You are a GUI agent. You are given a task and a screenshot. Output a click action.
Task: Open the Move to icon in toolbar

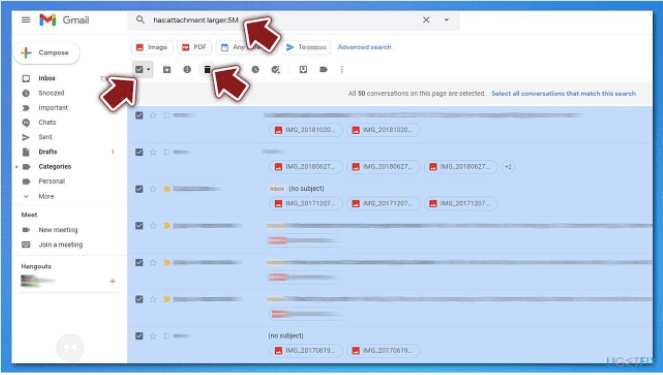[x=303, y=70]
